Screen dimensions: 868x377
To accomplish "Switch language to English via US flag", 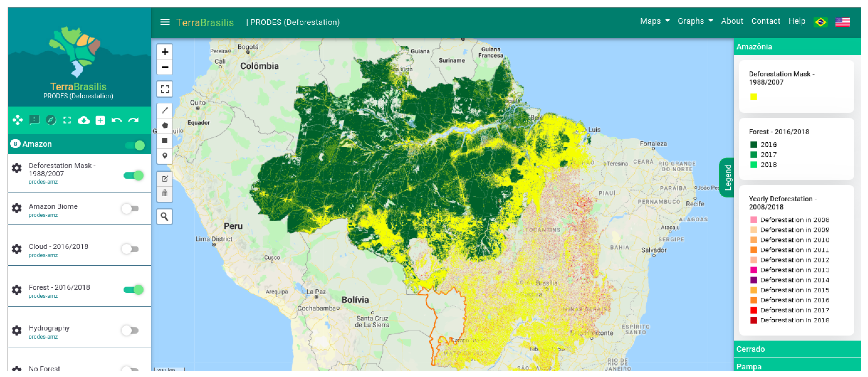I will click(x=842, y=22).
